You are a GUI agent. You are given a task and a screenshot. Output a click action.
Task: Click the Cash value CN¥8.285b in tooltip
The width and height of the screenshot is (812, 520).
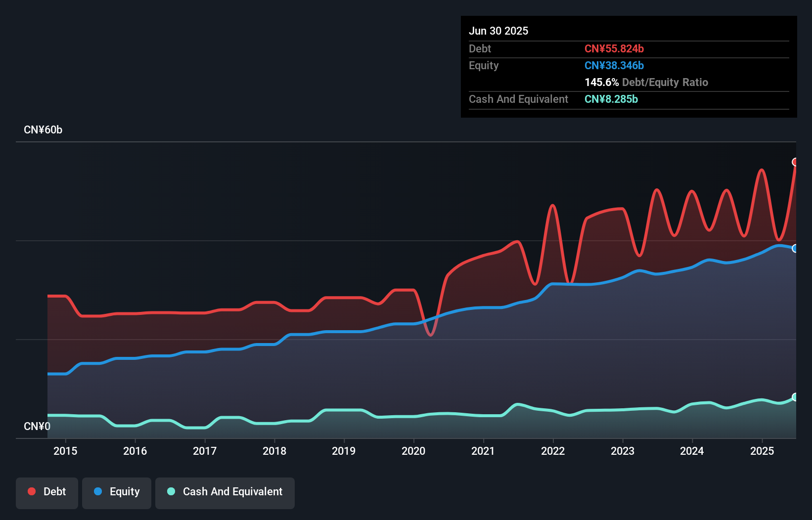[x=611, y=99]
